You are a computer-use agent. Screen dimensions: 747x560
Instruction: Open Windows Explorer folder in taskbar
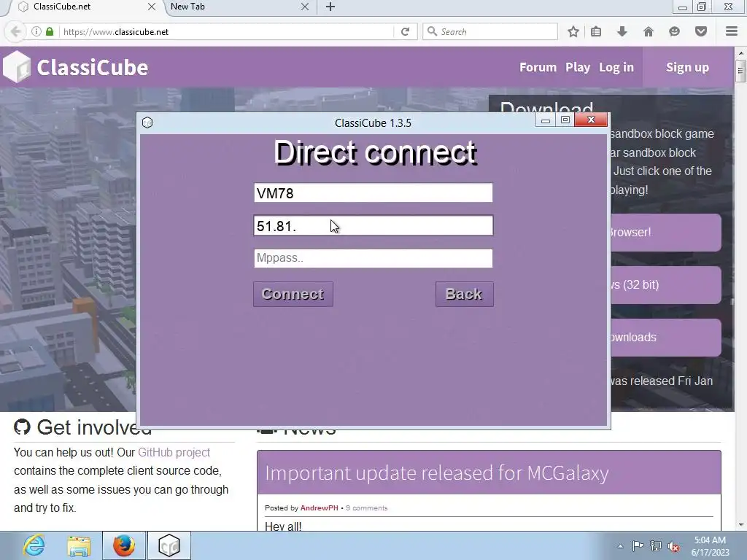[79, 545]
